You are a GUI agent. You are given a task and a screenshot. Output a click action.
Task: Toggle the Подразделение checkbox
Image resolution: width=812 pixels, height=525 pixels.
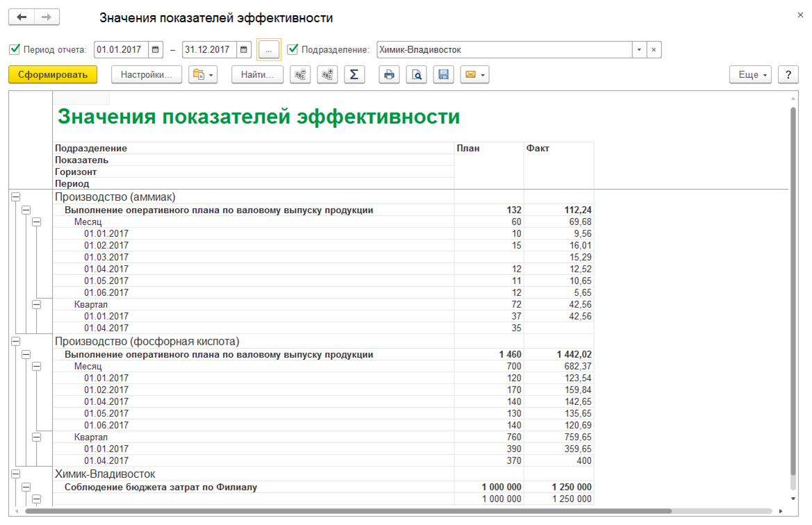(x=292, y=49)
